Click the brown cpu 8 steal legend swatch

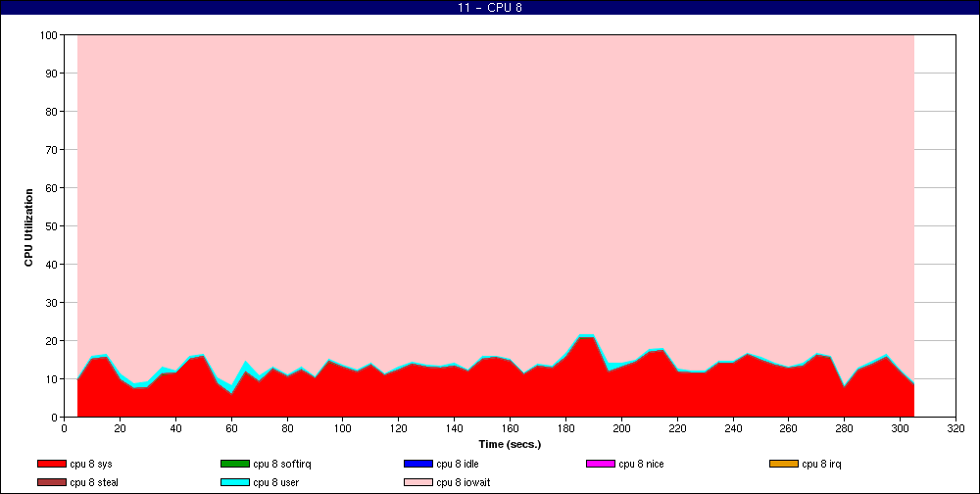(51, 483)
